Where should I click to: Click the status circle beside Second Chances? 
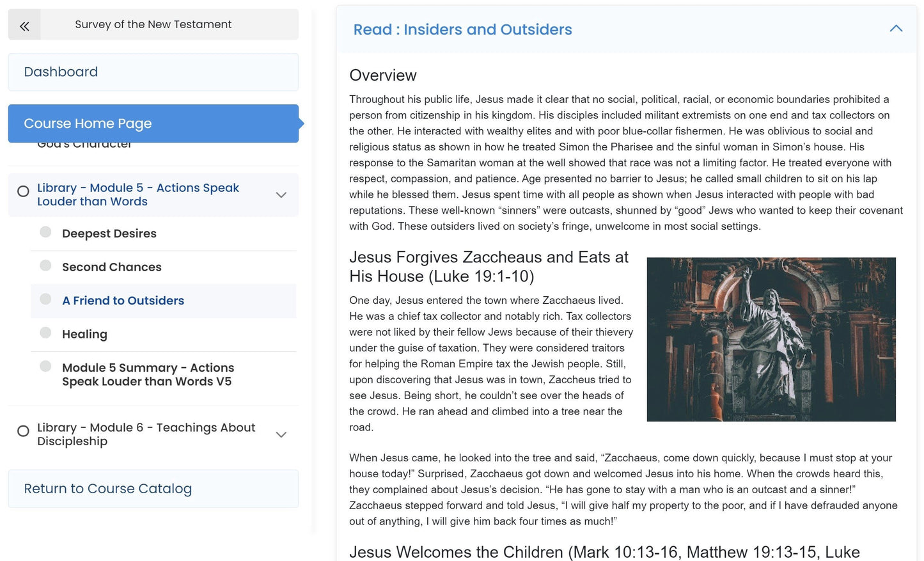[45, 265]
